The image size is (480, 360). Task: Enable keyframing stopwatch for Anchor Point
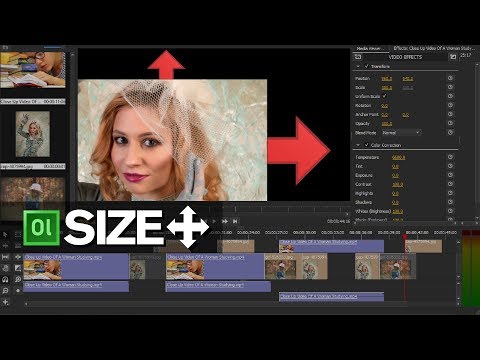pos(450,114)
